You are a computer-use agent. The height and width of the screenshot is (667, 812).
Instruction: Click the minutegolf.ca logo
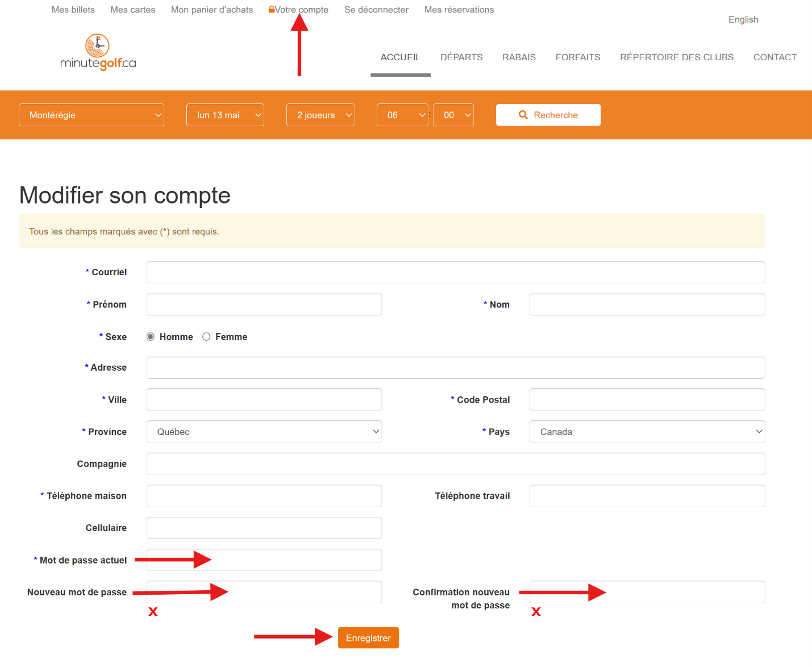tap(98, 52)
